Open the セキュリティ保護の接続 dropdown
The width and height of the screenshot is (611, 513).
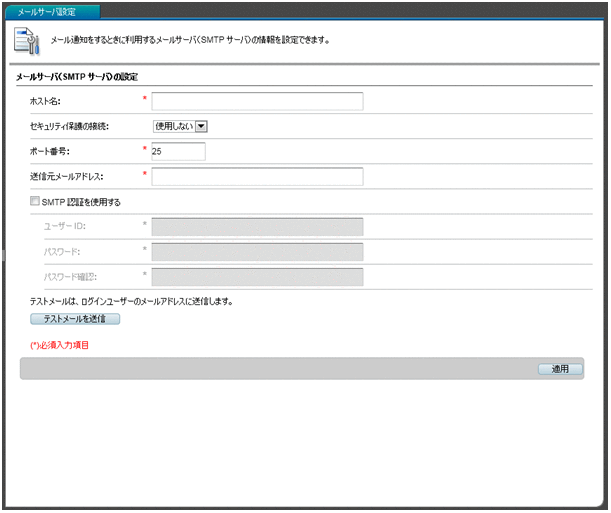(x=180, y=126)
